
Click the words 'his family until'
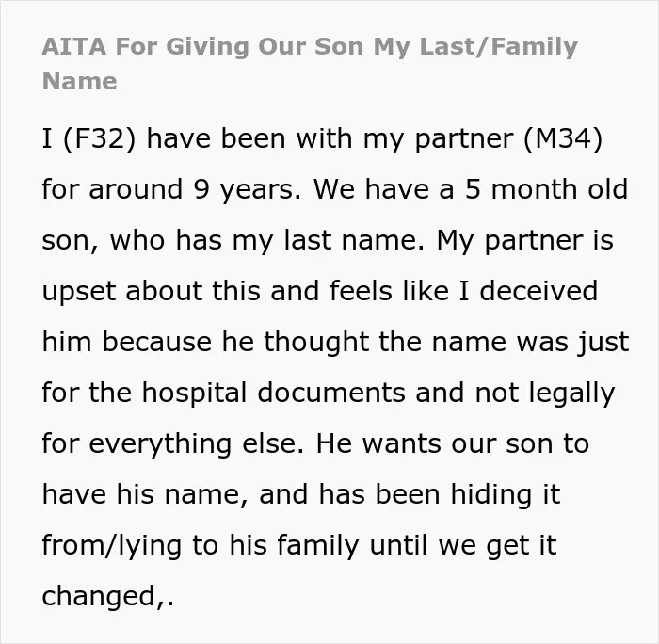329,545
